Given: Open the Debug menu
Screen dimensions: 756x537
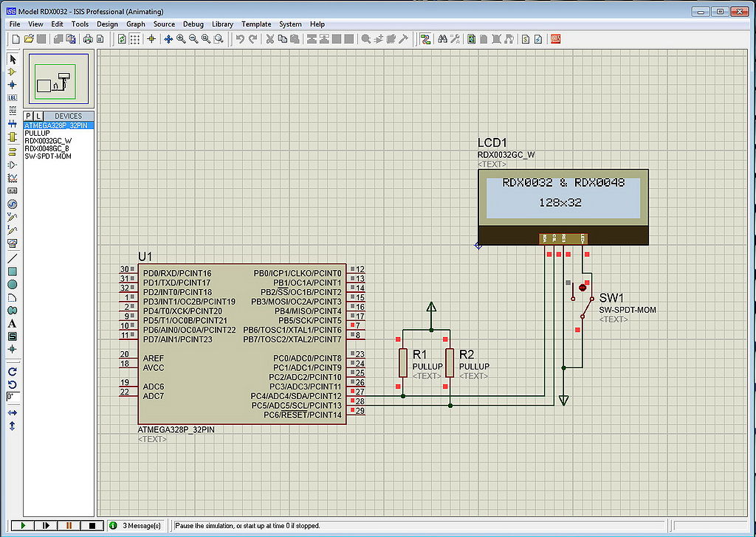Looking at the screenshot, I should point(193,24).
